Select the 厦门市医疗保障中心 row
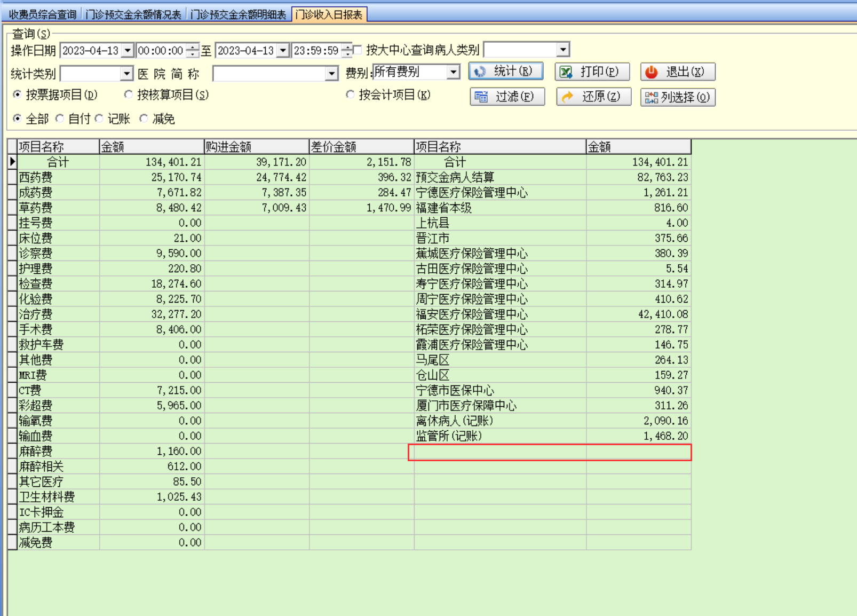 tap(553, 406)
